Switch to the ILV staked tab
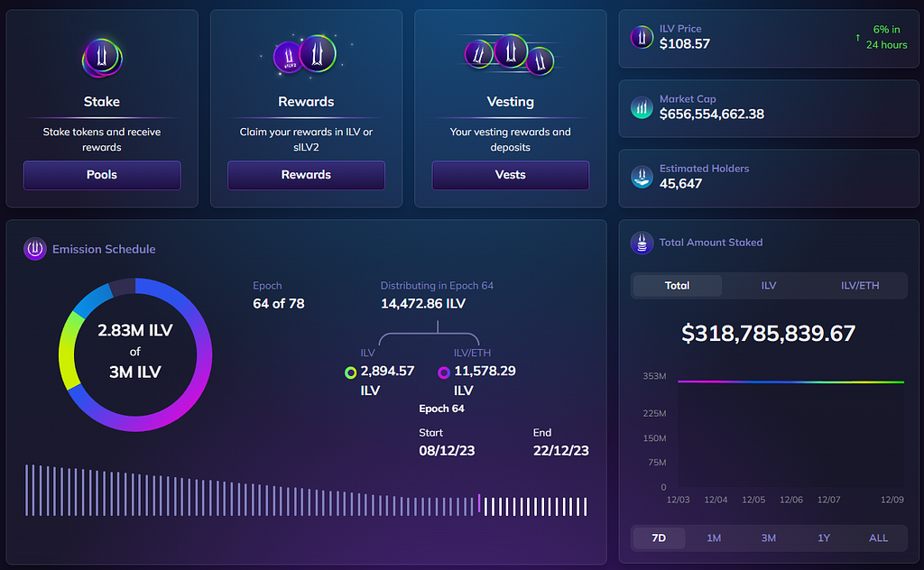The height and width of the screenshot is (570, 924). 769,286
